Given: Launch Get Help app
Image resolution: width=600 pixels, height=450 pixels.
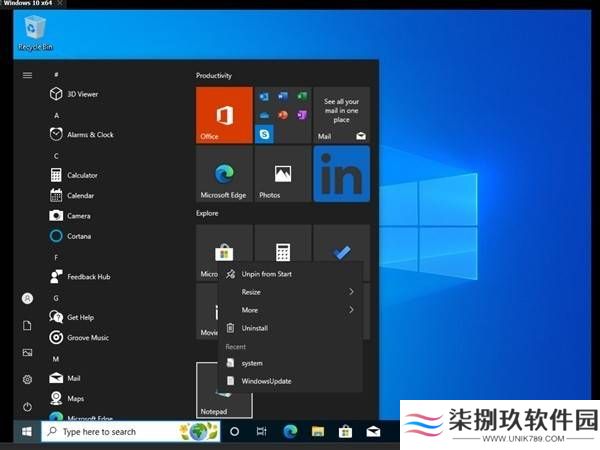Looking at the screenshot, I should click(72, 317).
